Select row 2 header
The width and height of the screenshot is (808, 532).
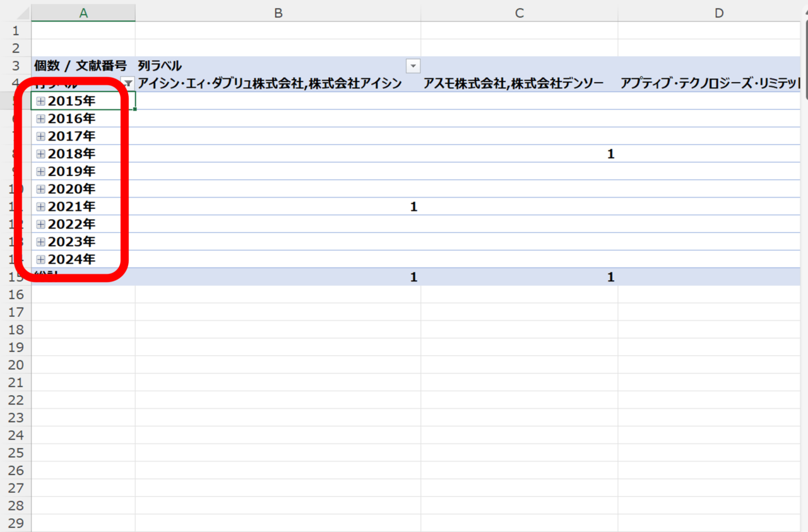(16, 48)
